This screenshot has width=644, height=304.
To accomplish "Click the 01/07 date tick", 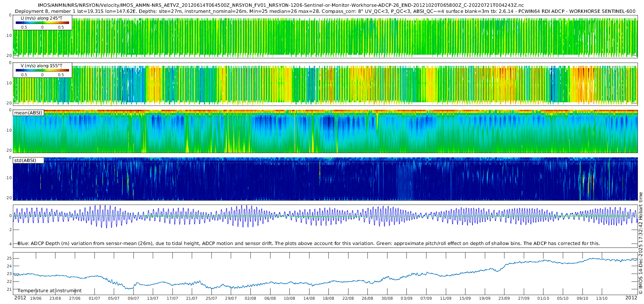I will pyautogui.click(x=94, y=298).
